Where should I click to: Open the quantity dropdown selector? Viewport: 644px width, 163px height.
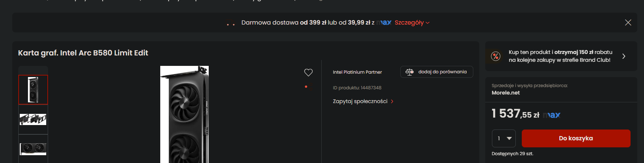[503, 138]
